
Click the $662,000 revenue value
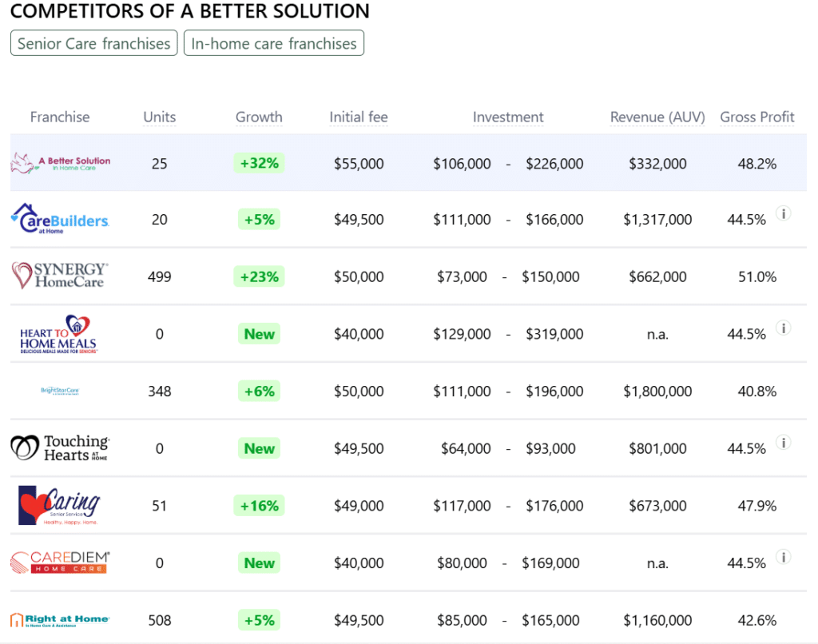(658, 276)
